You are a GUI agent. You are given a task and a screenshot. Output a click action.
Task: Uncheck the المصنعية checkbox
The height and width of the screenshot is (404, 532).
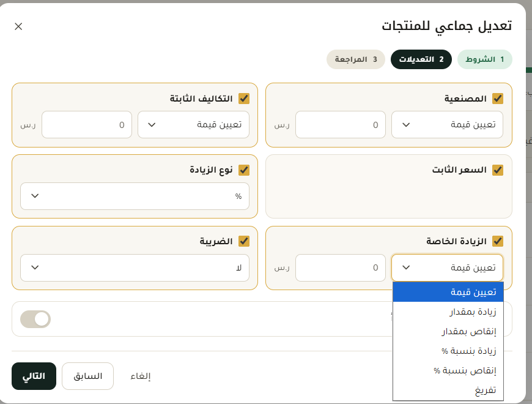498,99
